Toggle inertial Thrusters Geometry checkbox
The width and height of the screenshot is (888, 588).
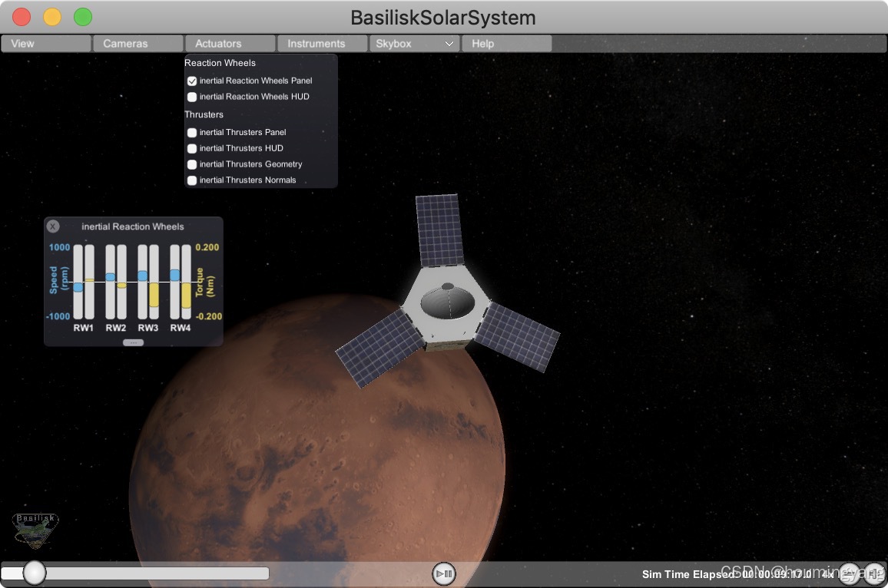point(192,164)
